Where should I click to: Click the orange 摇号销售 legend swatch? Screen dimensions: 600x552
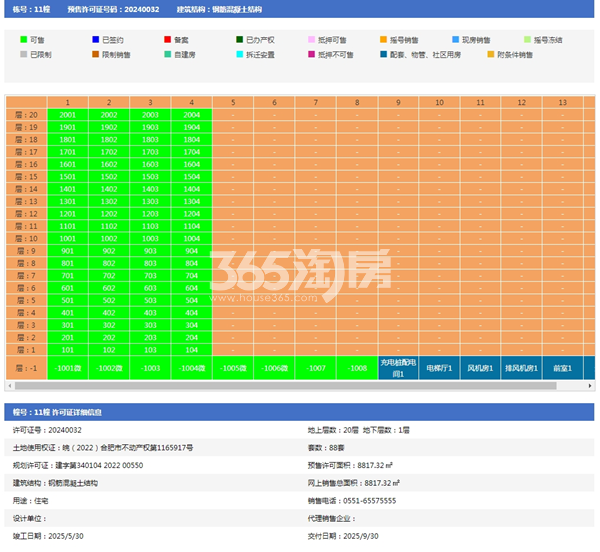(x=383, y=39)
